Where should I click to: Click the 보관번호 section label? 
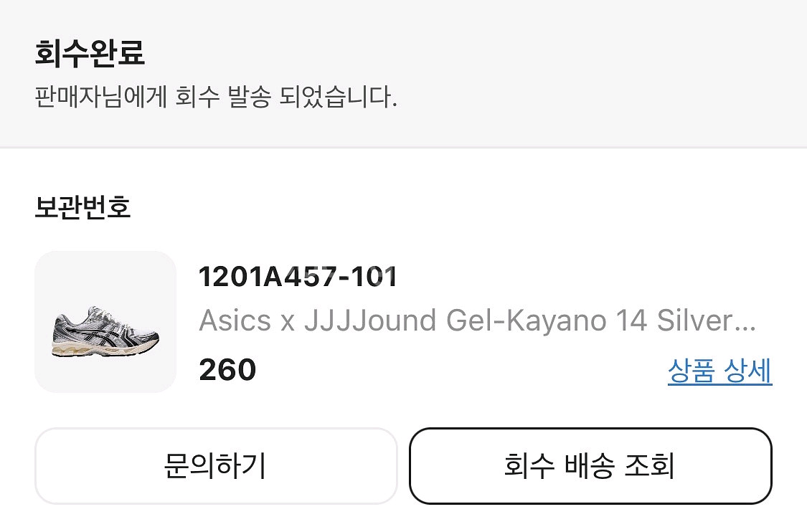pyautogui.click(x=80, y=207)
